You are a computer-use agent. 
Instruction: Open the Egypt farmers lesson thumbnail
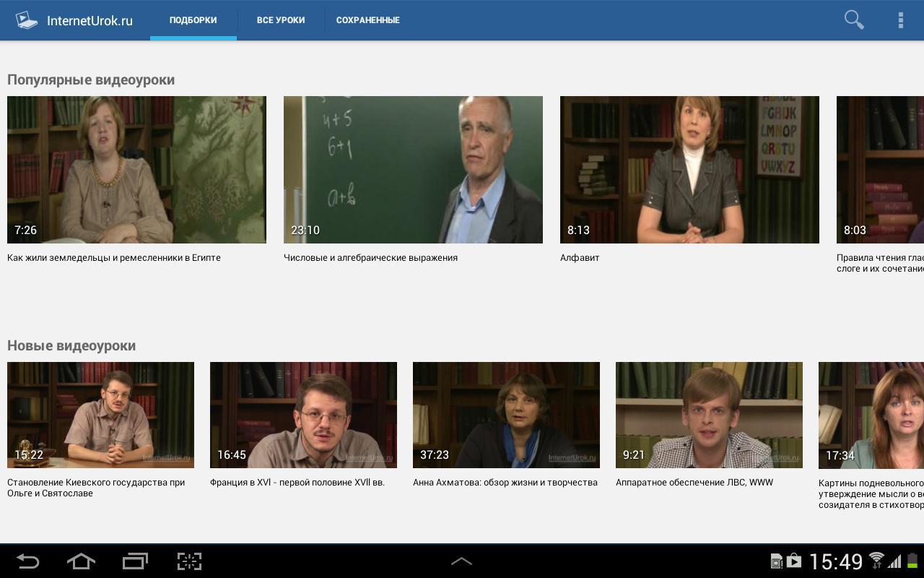[x=136, y=170]
